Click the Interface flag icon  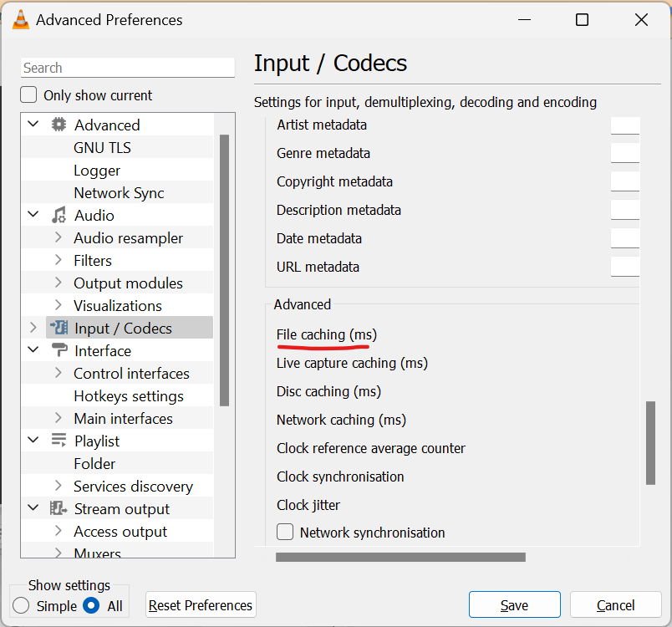click(59, 350)
